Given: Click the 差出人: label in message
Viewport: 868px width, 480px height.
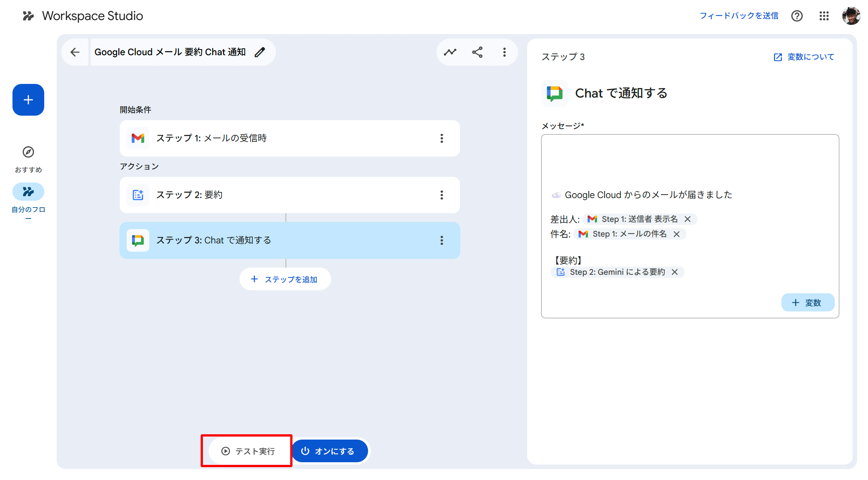Looking at the screenshot, I should pyautogui.click(x=565, y=220).
